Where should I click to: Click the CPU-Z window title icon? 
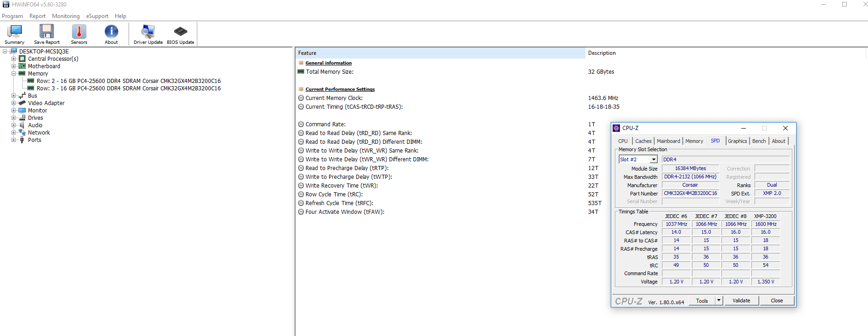pyautogui.click(x=616, y=128)
